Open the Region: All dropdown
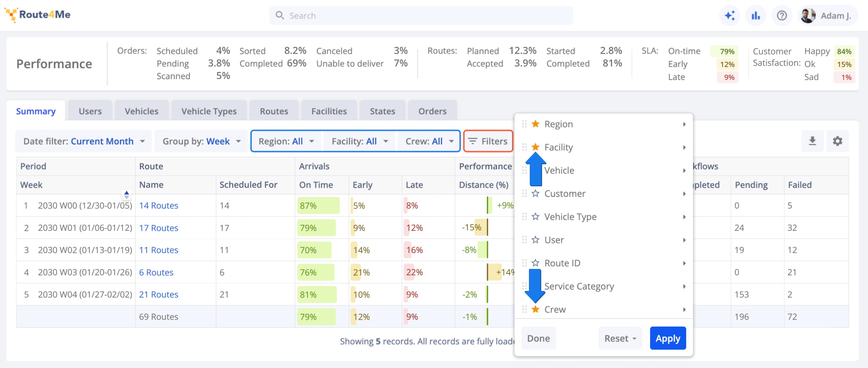The image size is (868, 368). (287, 141)
